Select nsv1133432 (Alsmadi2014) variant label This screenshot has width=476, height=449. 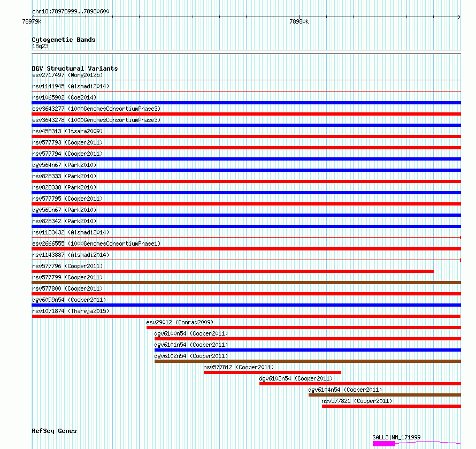71,232
